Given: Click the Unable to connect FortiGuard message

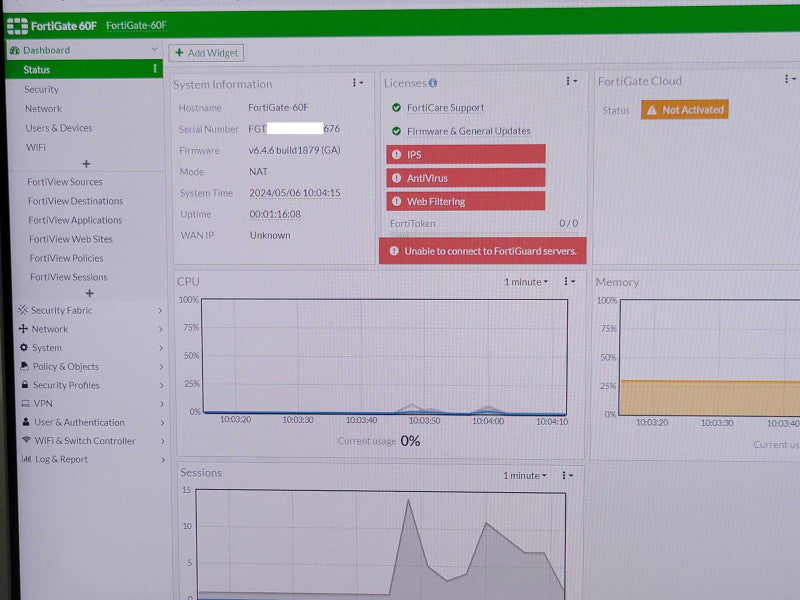Looking at the screenshot, I should pyautogui.click(x=483, y=251).
